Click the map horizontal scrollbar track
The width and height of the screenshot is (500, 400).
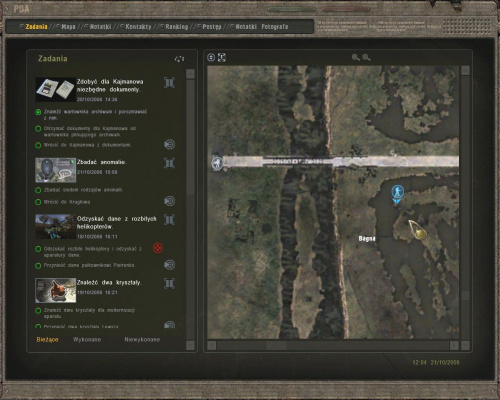333,345
